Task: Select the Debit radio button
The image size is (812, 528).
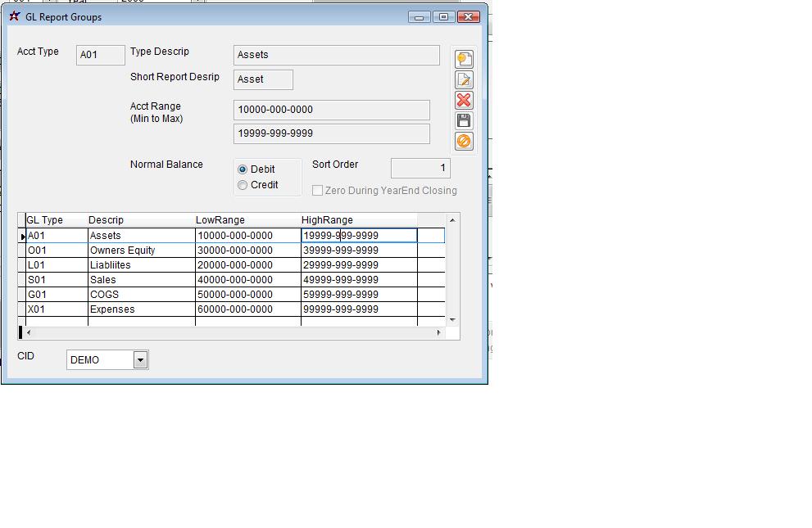Action: coord(243,169)
